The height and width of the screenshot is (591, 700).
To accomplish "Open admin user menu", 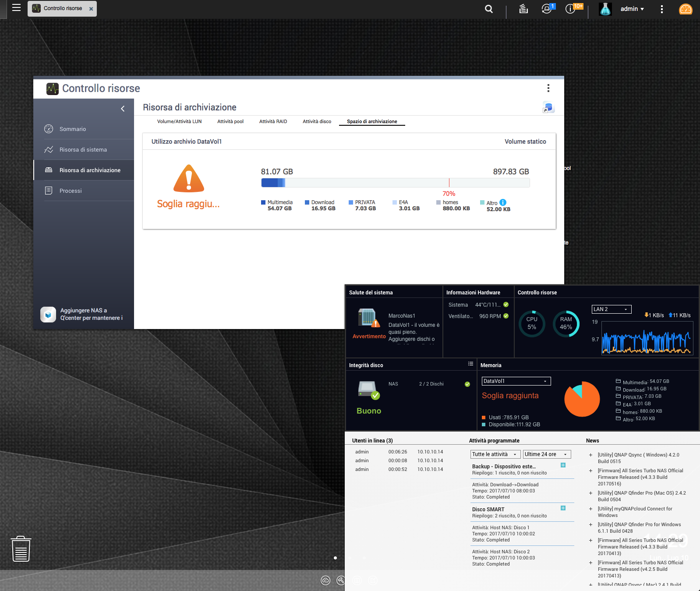I will [632, 9].
